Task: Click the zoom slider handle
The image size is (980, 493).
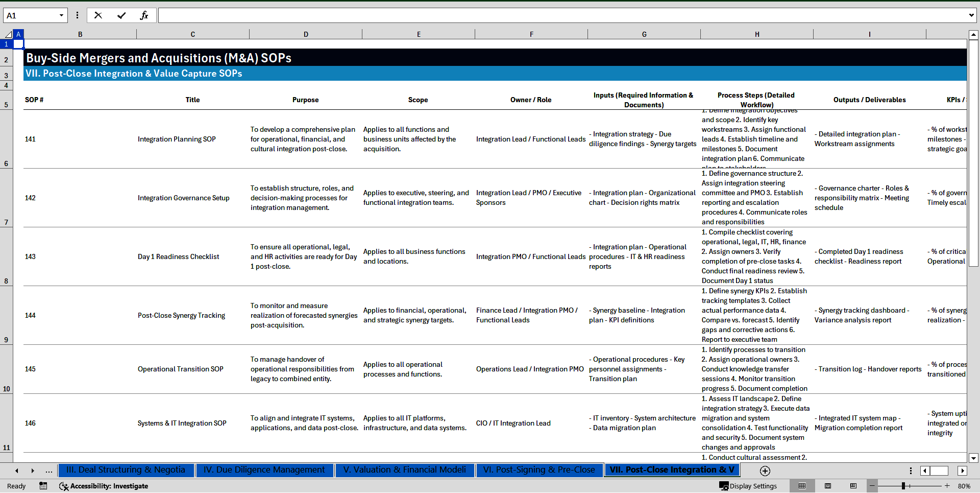Action: point(903,486)
